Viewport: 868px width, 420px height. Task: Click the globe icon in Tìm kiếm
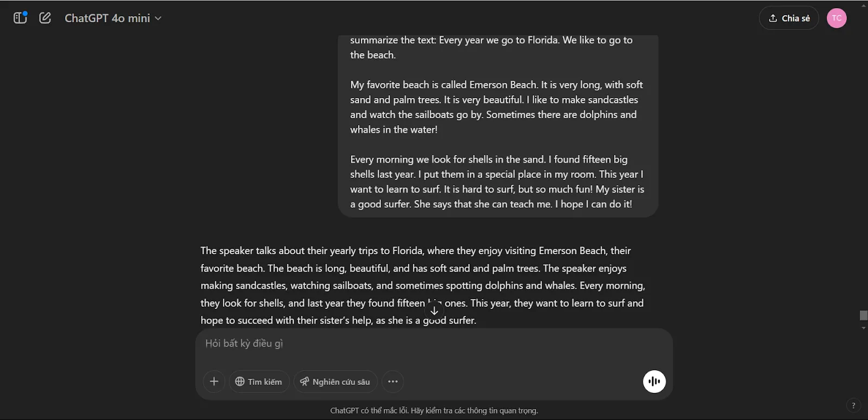(x=240, y=382)
